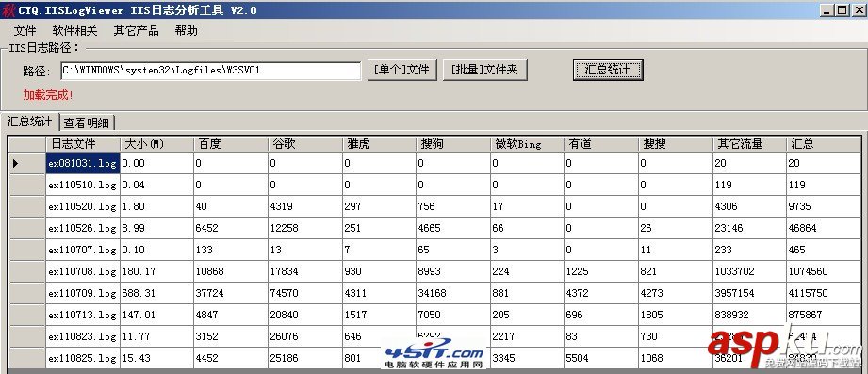Image resolution: width=868 pixels, height=374 pixels.
Task: Click 微软Bing cell value 881
Action: pyautogui.click(x=528, y=293)
